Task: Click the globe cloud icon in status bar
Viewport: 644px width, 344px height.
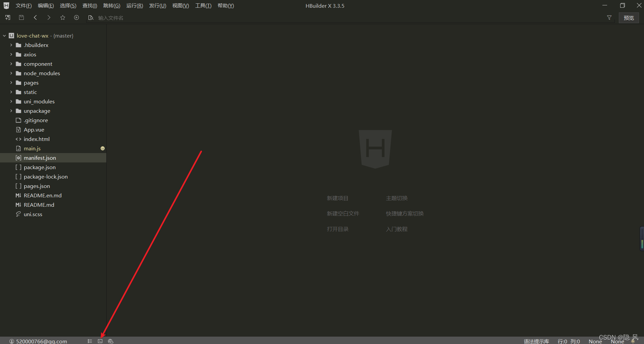Action: click(x=111, y=341)
